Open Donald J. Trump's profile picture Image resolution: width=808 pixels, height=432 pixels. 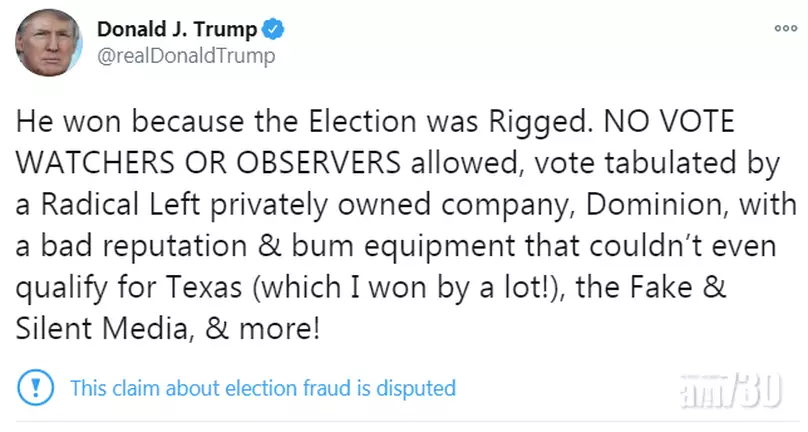pos(48,42)
